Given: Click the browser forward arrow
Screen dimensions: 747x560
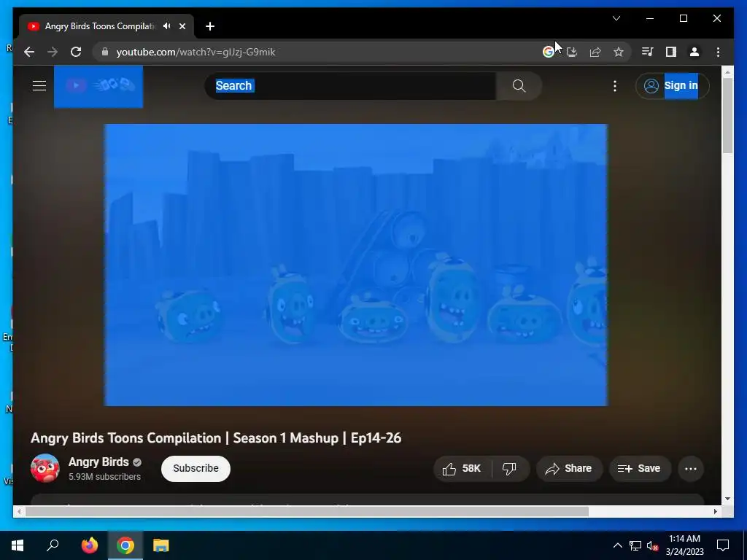Looking at the screenshot, I should tap(53, 52).
